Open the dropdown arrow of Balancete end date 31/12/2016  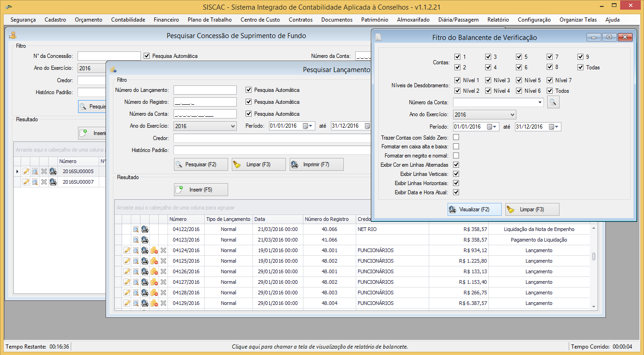point(557,127)
